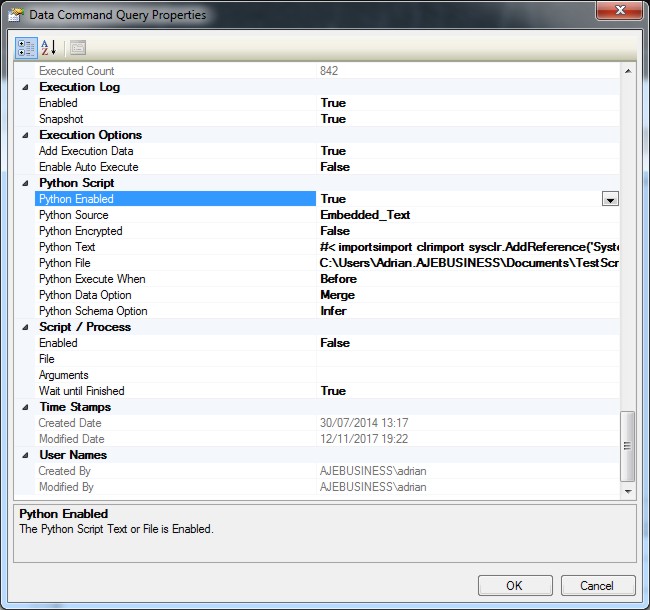This screenshot has width=650, height=610.
Task: Click the Alphabetical sort toolbar icon
Action: 49,47
